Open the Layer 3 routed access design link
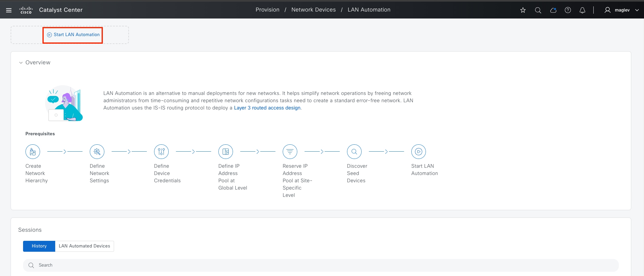Screen dimensions: 644x276 pyautogui.click(x=267, y=108)
